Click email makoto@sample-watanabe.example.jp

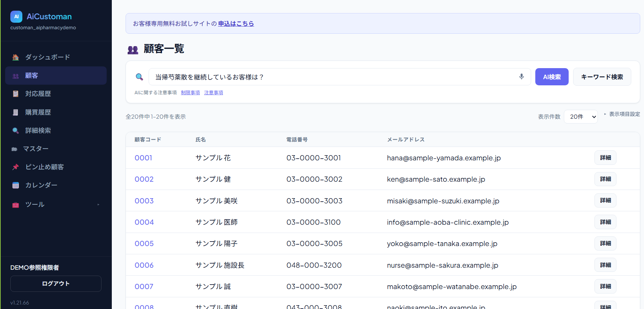(452, 287)
